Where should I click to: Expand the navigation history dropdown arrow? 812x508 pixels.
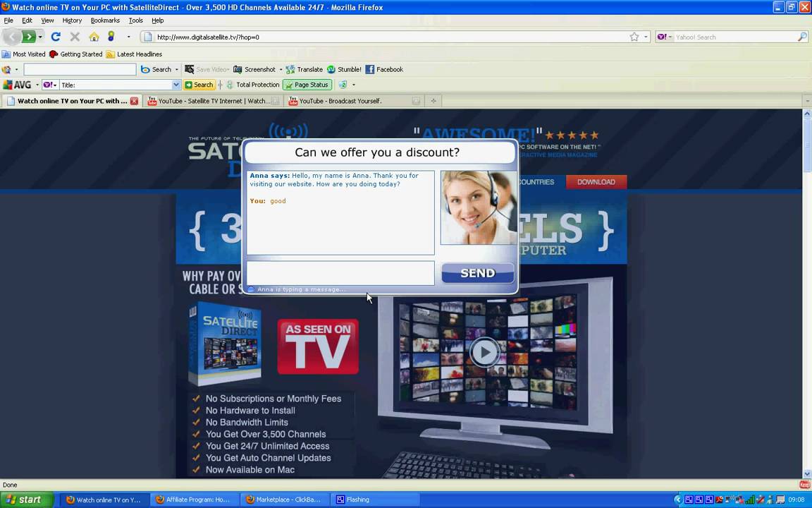pyautogui.click(x=40, y=37)
